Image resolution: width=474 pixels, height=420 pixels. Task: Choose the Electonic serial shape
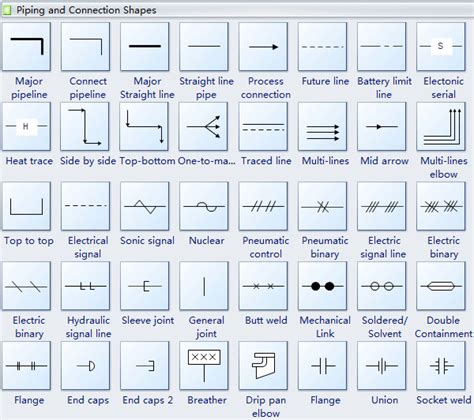441,46
